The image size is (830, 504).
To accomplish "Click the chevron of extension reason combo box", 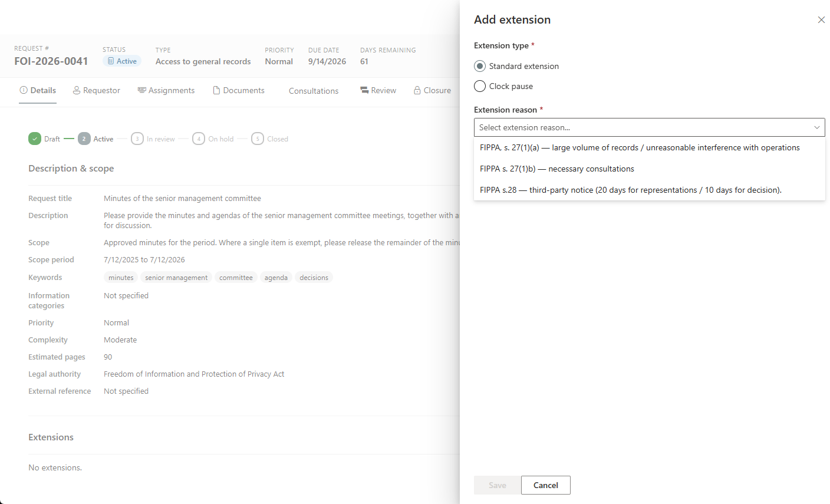I will point(817,127).
